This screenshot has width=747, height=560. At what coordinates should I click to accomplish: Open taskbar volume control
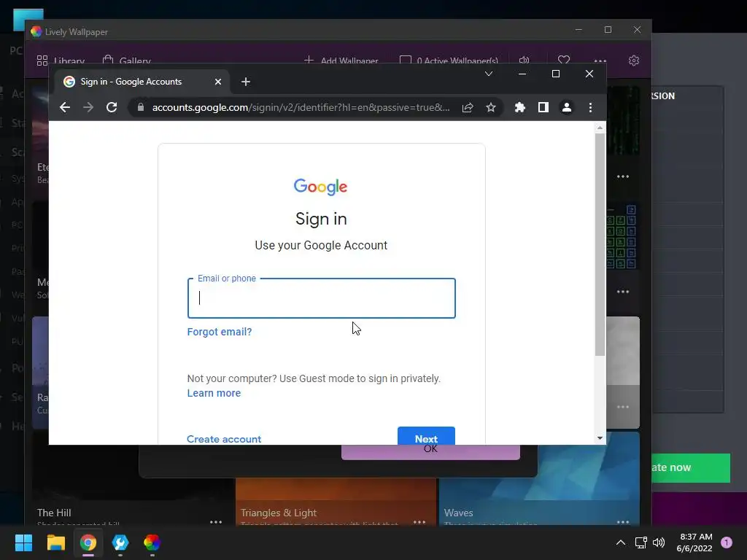[659, 542]
